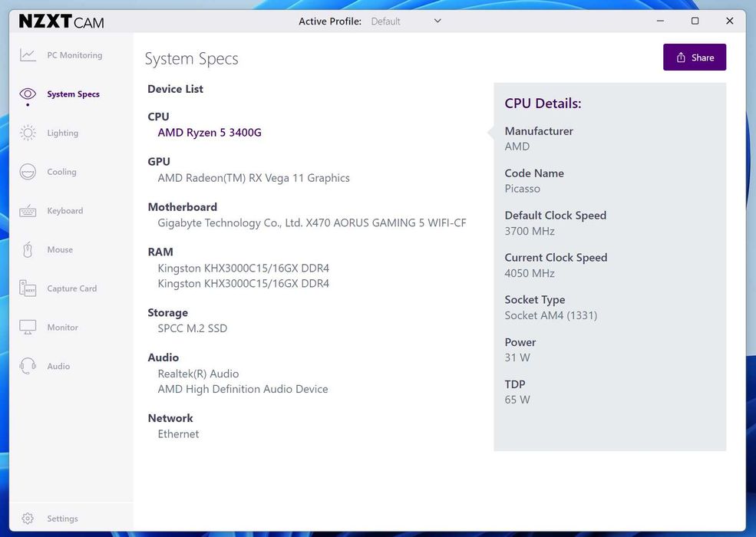Select the Mouse icon in sidebar
The image size is (756, 537).
[x=28, y=249]
